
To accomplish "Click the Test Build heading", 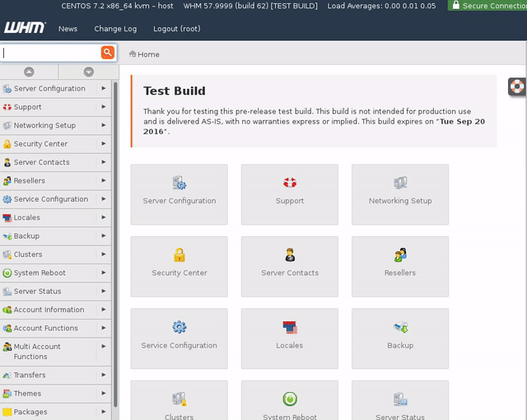I will point(174,91).
